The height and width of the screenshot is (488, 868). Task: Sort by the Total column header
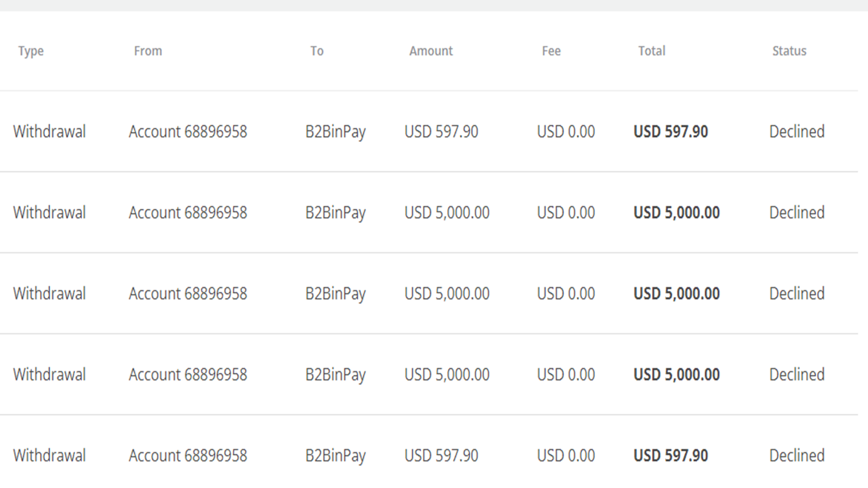pyautogui.click(x=651, y=51)
